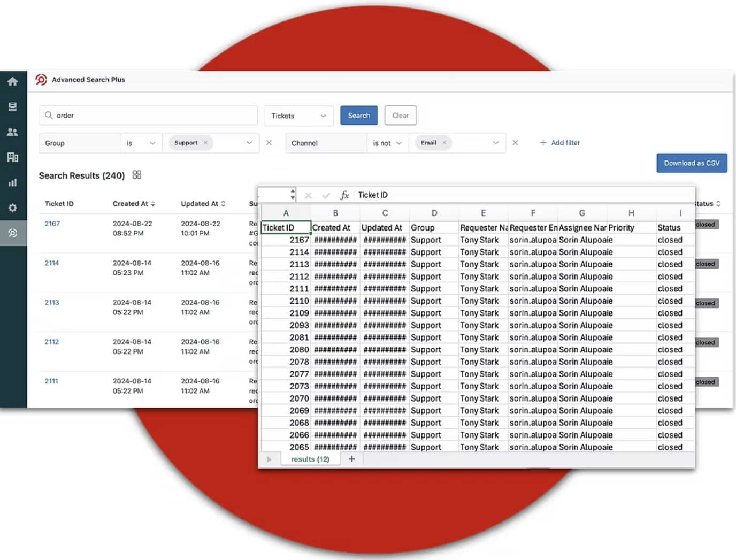Open the Organizations building icon
Screen dimensions: 736x560
click(13, 157)
